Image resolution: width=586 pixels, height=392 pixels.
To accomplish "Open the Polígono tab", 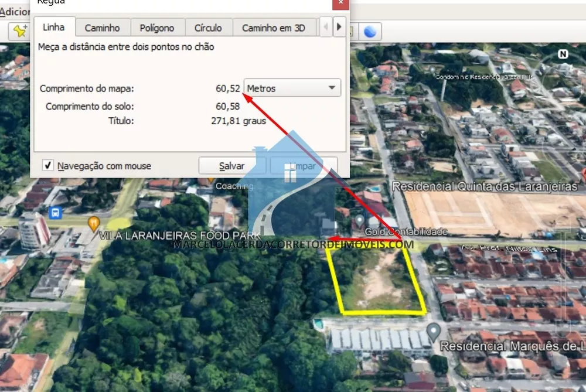I will [157, 27].
